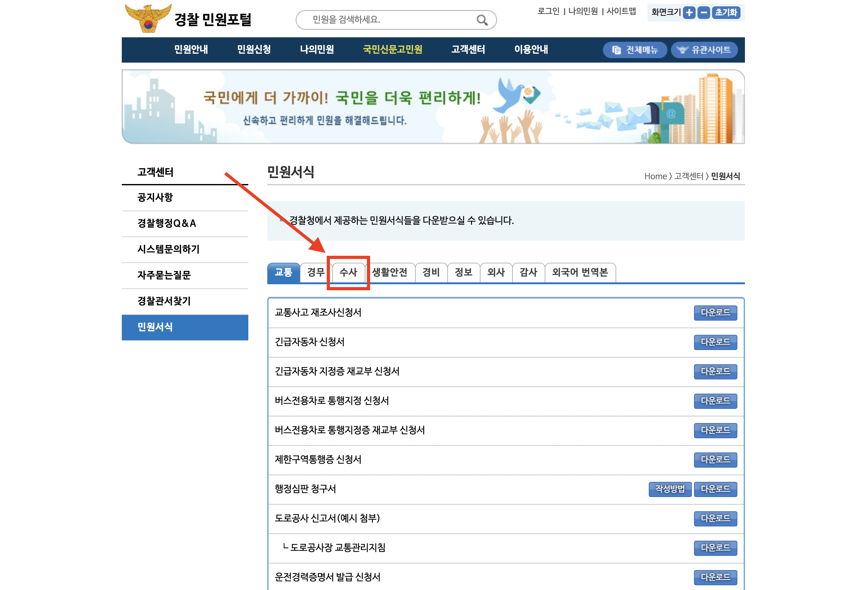This screenshot has width=868, height=590.
Task: Click the police eagle emblem logo
Action: [148, 19]
